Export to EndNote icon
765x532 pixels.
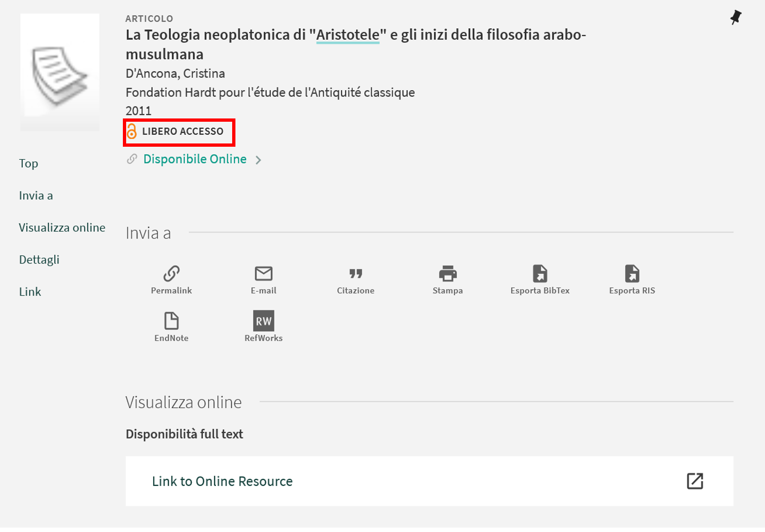tap(171, 321)
